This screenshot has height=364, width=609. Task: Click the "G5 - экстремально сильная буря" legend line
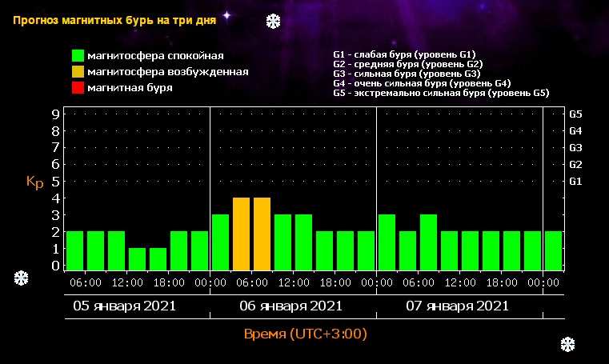coord(441,94)
